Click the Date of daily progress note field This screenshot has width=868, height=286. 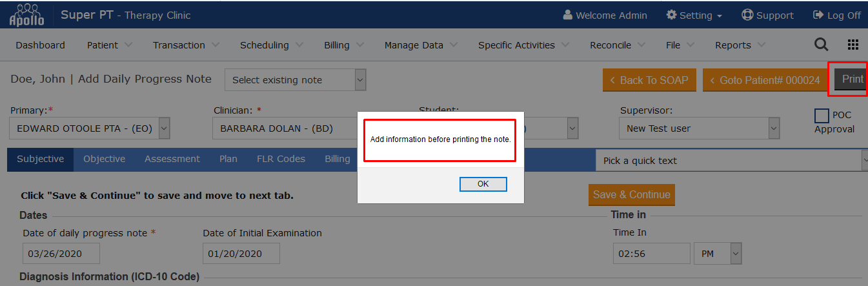pyautogui.click(x=61, y=254)
